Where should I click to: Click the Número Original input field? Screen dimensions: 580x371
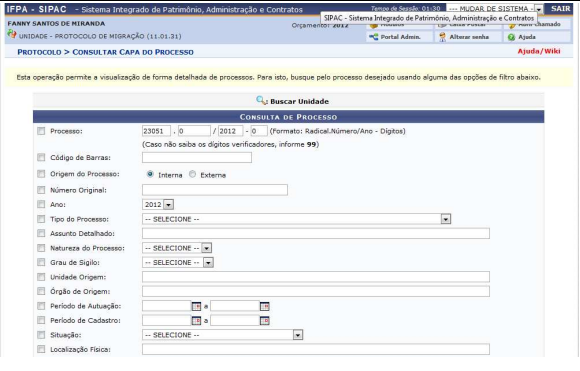[x=215, y=190]
